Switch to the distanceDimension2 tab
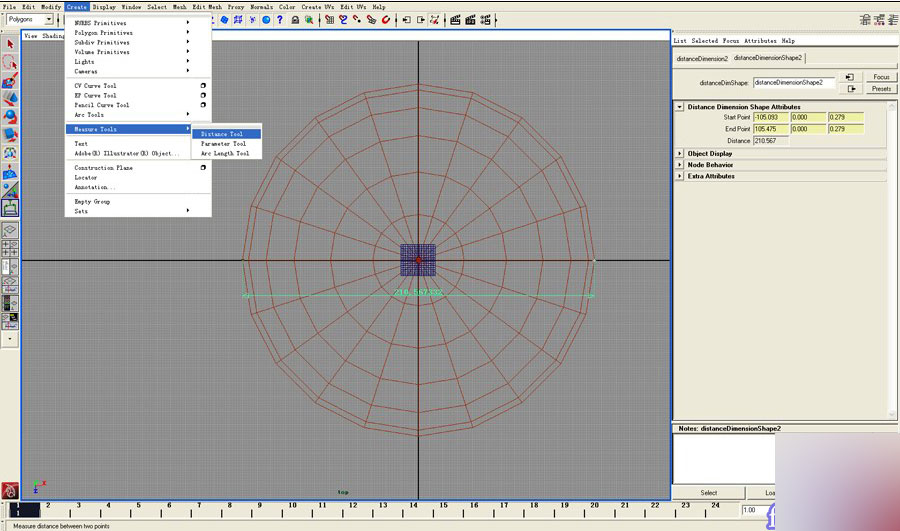The image size is (900, 531). (x=701, y=59)
